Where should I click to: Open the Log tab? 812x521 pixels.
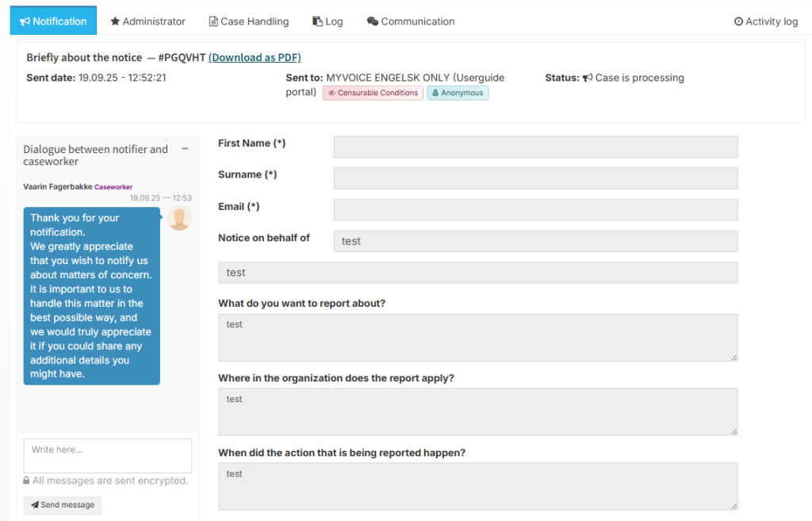click(x=327, y=21)
